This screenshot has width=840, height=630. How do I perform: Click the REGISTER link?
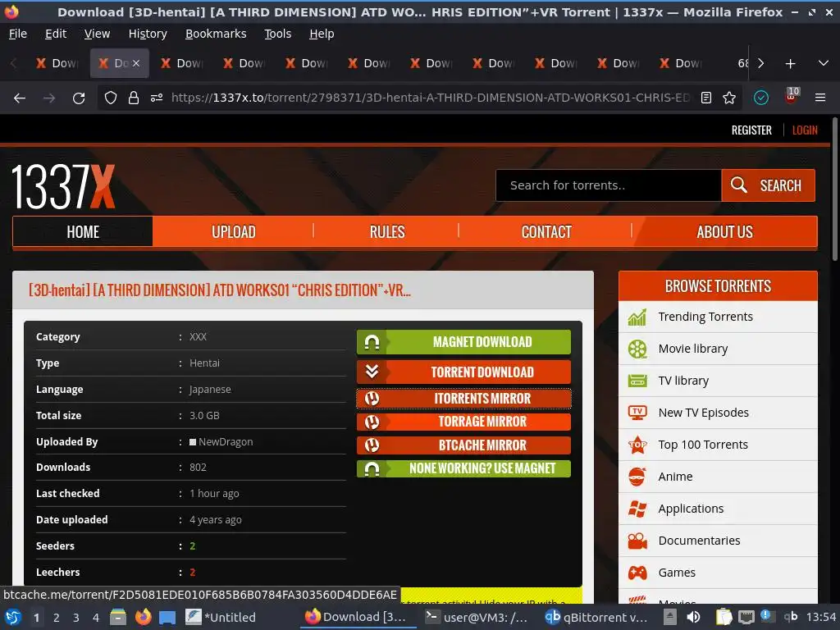(751, 130)
